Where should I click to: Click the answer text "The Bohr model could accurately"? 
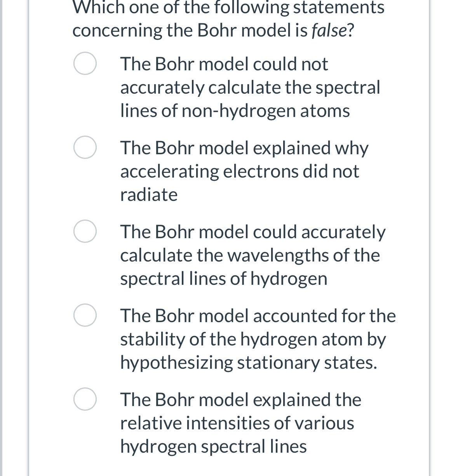(x=253, y=232)
